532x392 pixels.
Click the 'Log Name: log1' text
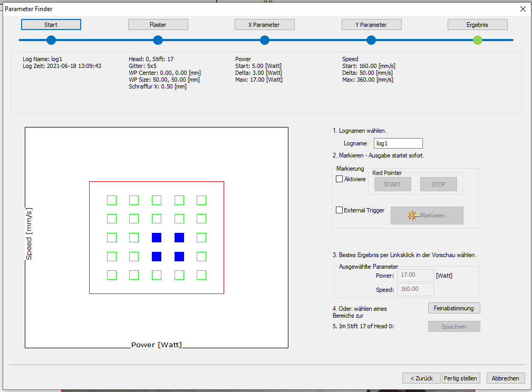click(42, 59)
